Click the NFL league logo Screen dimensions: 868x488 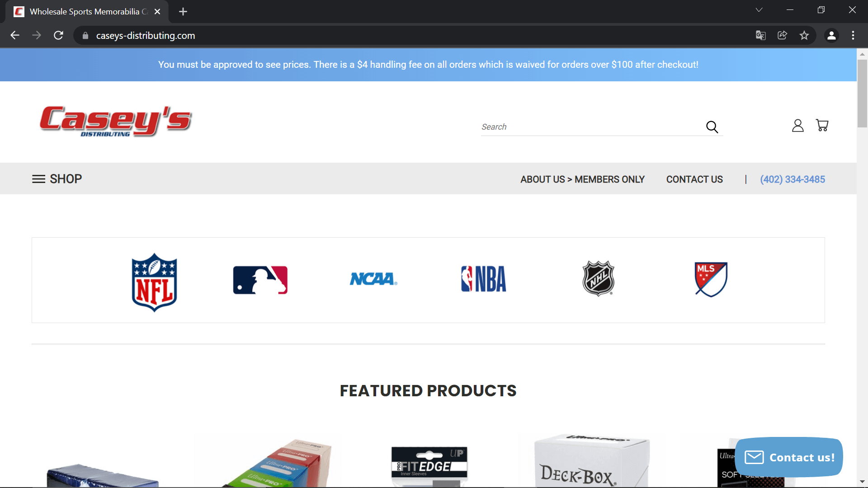click(x=154, y=282)
